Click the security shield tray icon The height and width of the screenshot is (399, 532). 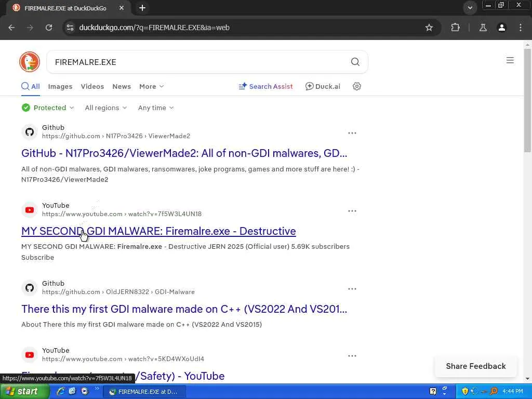tap(465, 392)
